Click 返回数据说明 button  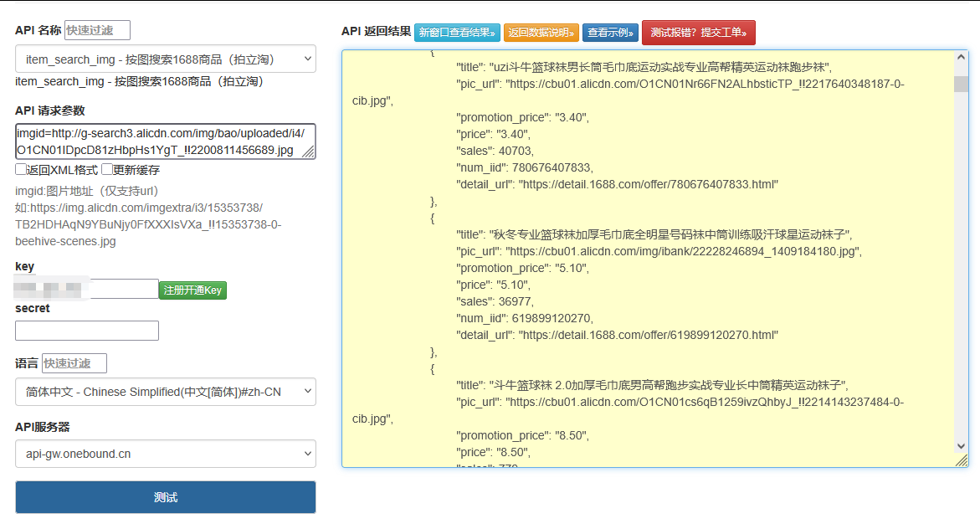click(541, 33)
